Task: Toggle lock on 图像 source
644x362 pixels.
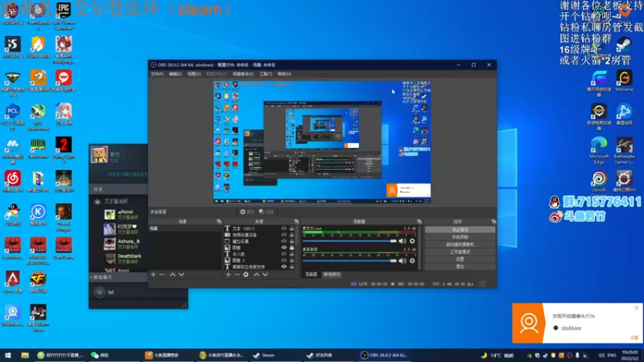Action: 291,248
